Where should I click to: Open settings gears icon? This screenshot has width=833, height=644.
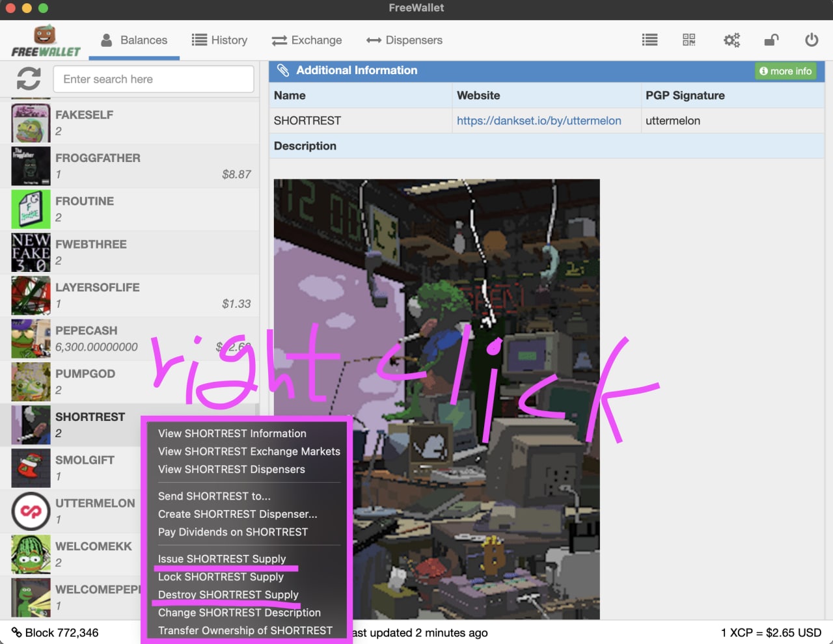point(731,40)
